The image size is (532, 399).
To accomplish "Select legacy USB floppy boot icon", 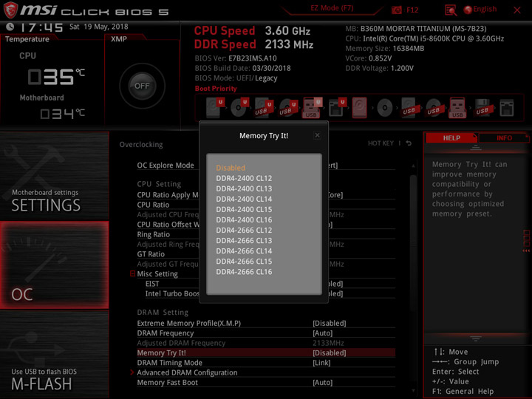I will pyautogui.click(x=482, y=108).
